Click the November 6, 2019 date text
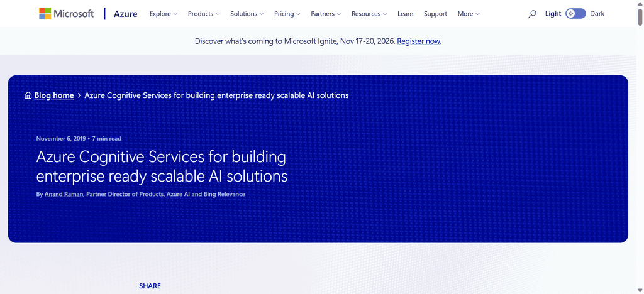Viewport: 644px width, 294px height. [x=61, y=139]
